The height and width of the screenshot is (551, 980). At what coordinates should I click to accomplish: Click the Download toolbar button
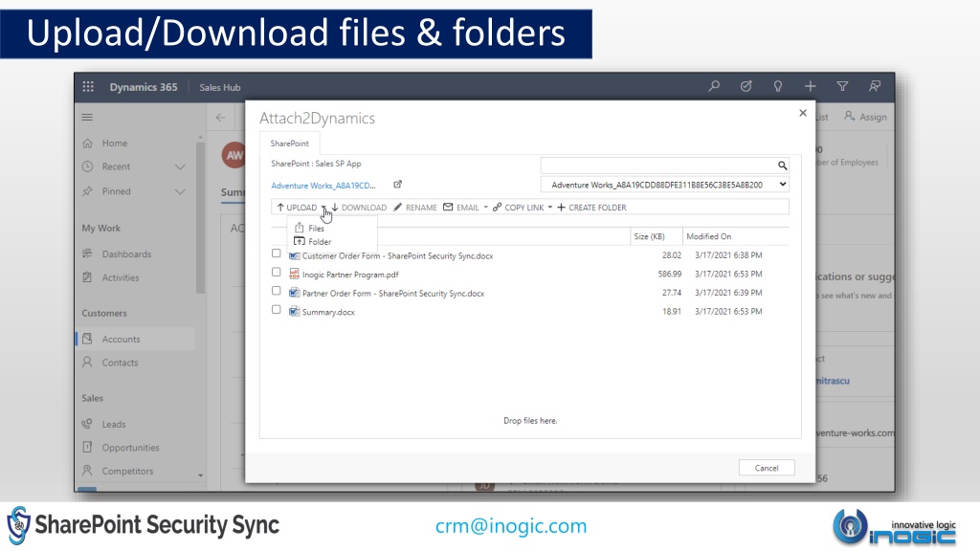[x=359, y=208]
